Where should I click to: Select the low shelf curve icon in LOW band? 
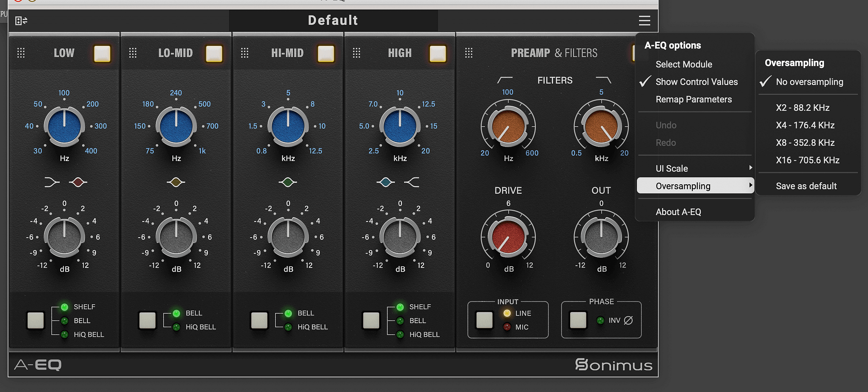pos(52,182)
